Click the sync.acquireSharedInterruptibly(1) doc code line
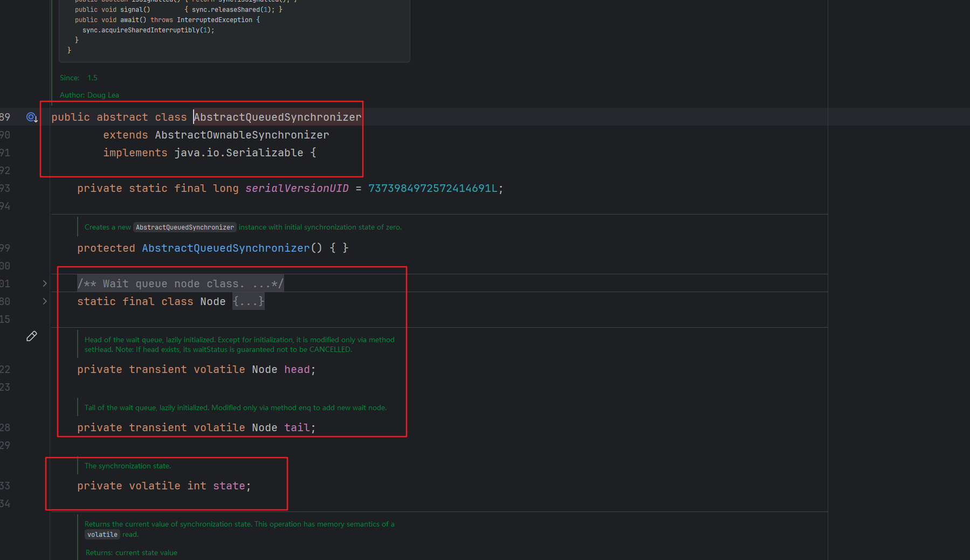The height and width of the screenshot is (560, 970). click(x=148, y=30)
